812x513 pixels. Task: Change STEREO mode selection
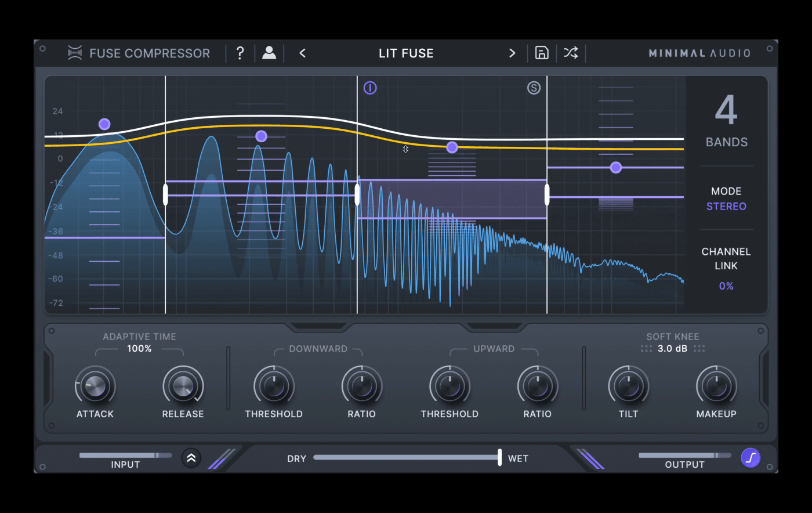tap(726, 206)
